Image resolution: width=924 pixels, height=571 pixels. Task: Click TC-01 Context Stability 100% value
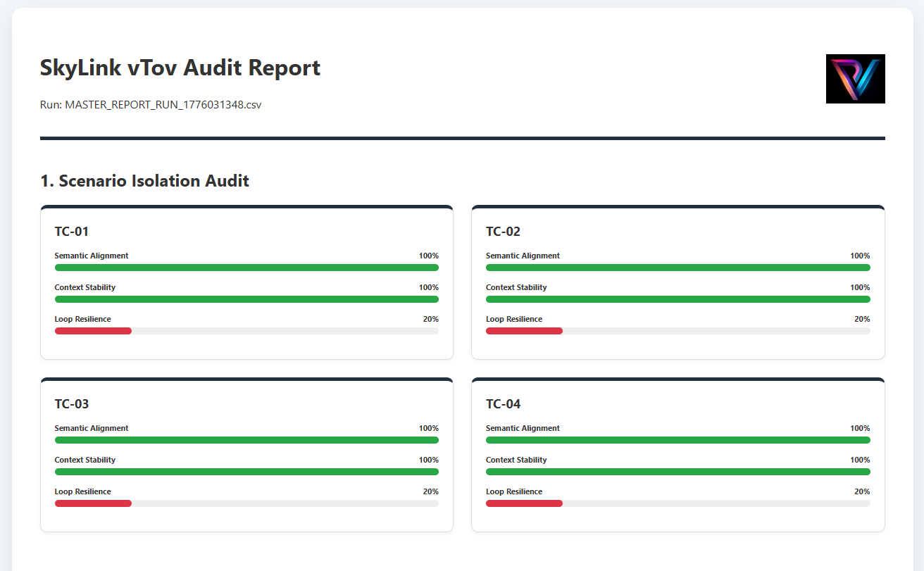coord(429,288)
